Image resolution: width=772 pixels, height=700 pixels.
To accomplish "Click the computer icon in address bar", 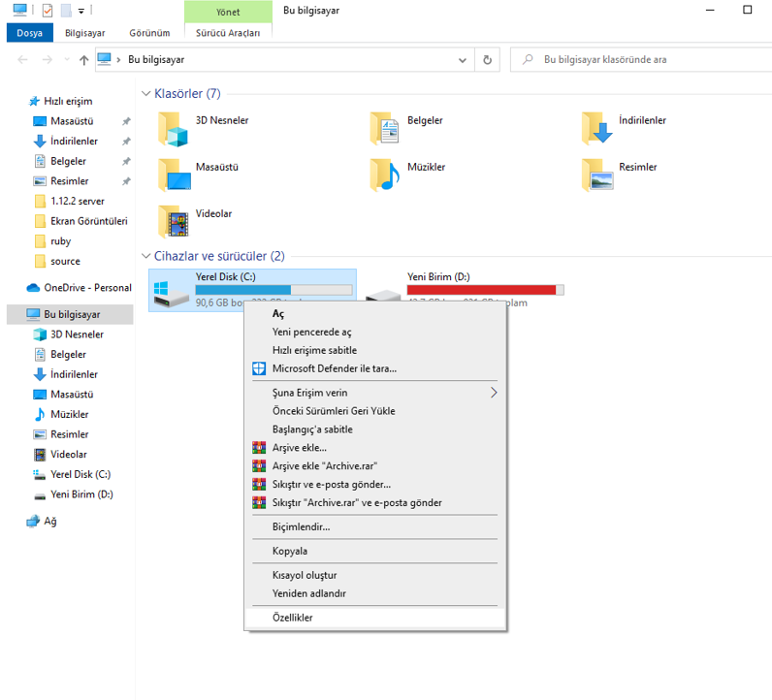I will (105, 59).
